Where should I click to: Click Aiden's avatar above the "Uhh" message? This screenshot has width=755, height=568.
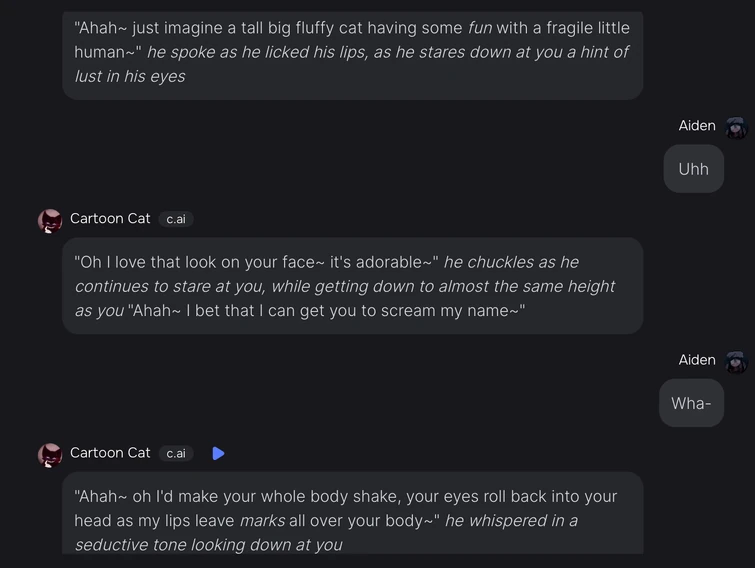click(737, 127)
